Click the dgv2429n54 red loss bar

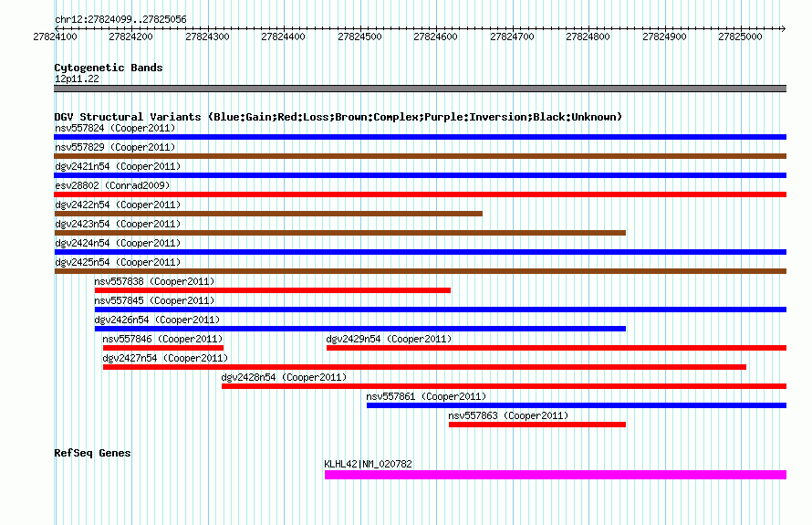(557, 348)
